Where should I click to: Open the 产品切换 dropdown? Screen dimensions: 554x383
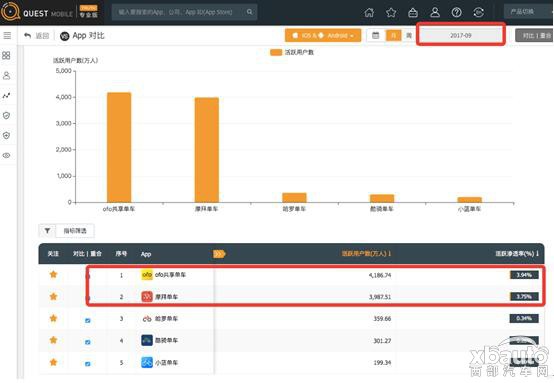[529, 12]
